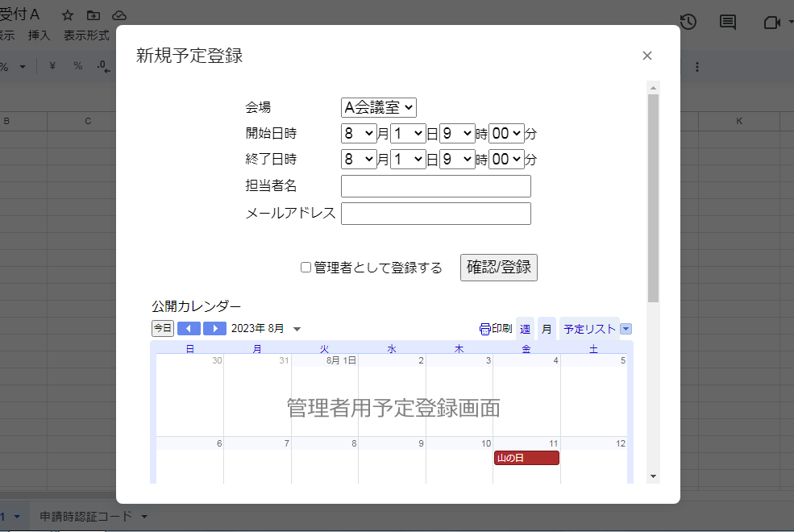Click the 担当者名 input field
Viewport: 794px width, 532px height.
[436, 185]
